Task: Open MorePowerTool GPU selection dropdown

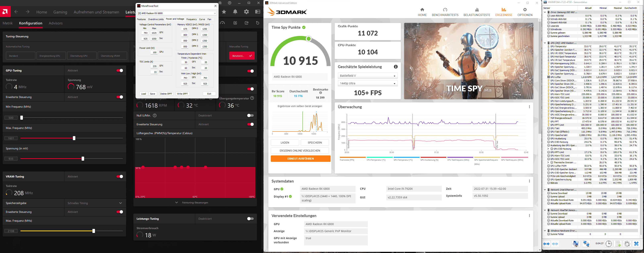Action: 177,13
